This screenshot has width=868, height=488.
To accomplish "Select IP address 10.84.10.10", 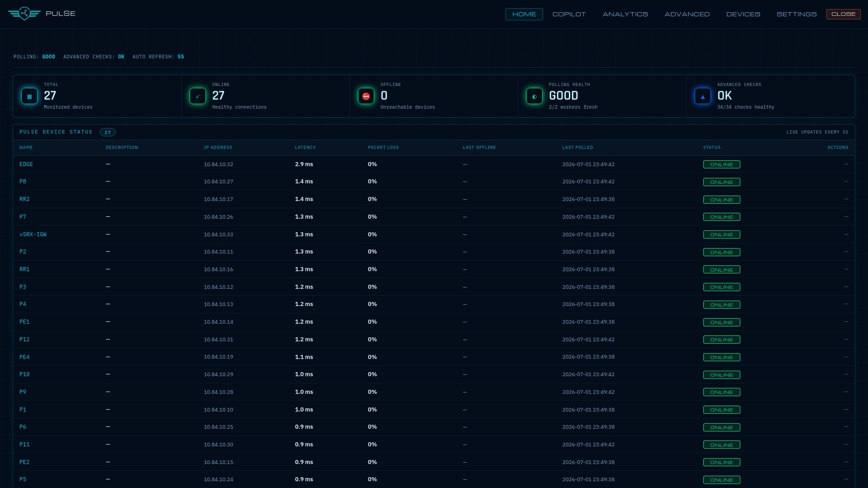I will [x=219, y=410].
